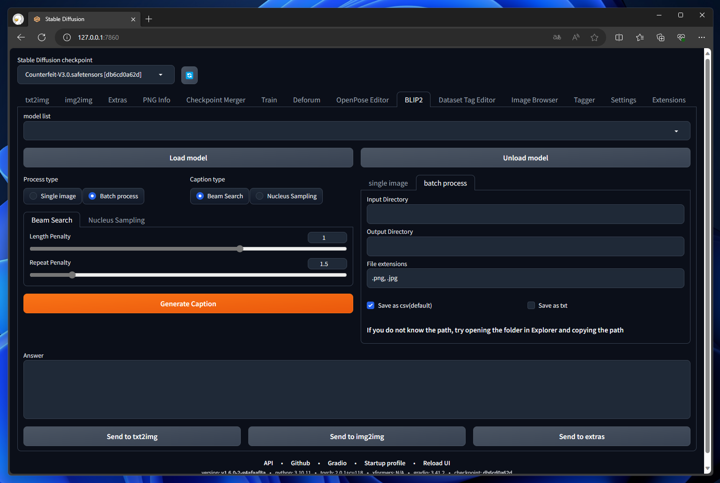Image resolution: width=720 pixels, height=483 pixels.
Task: Click the Generate Caption button
Action: (x=188, y=303)
